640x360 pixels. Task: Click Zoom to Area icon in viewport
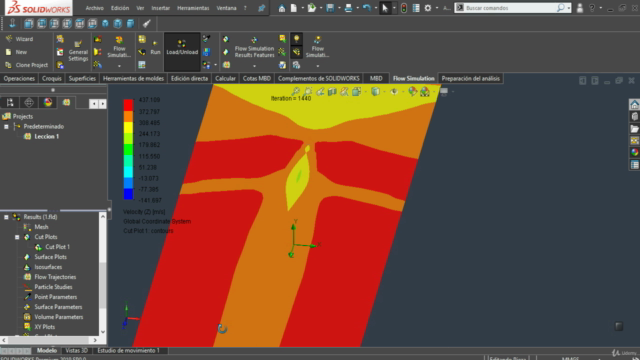308,91
